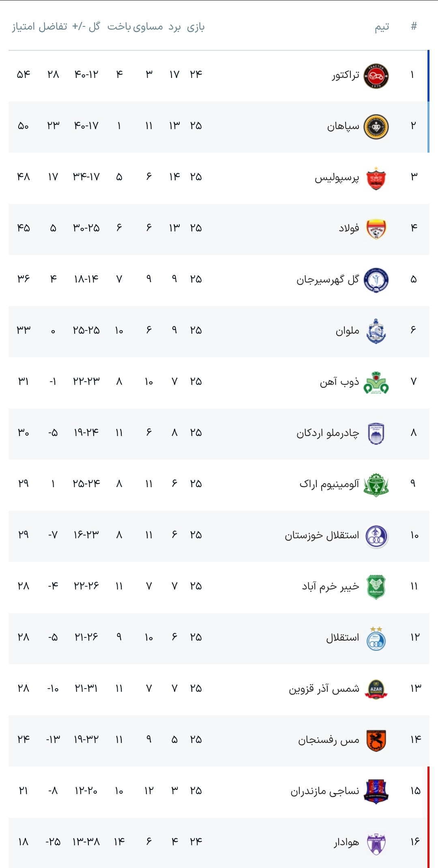Open the تراکتور team name link
438x868 pixels.
346,76
